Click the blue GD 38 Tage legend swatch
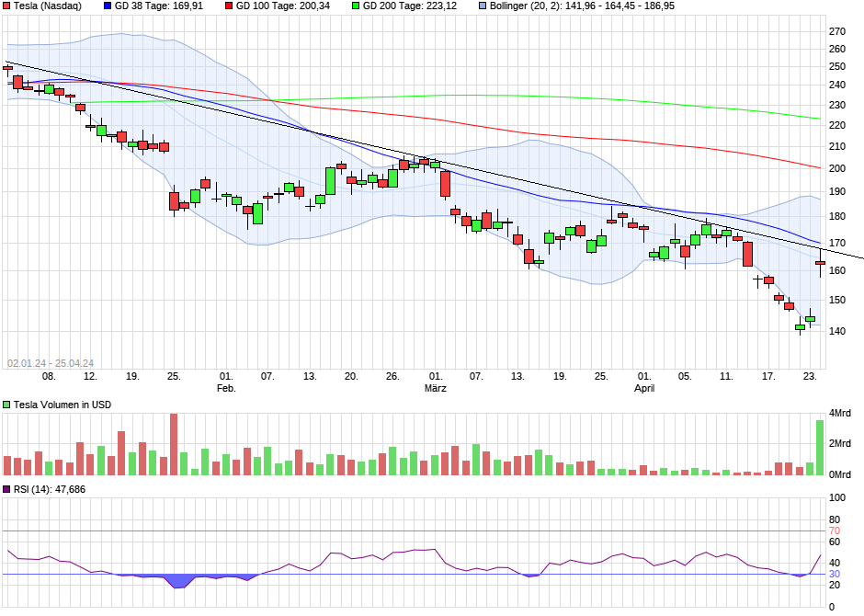This screenshot has height=616, width=864. tap(108, 6)
